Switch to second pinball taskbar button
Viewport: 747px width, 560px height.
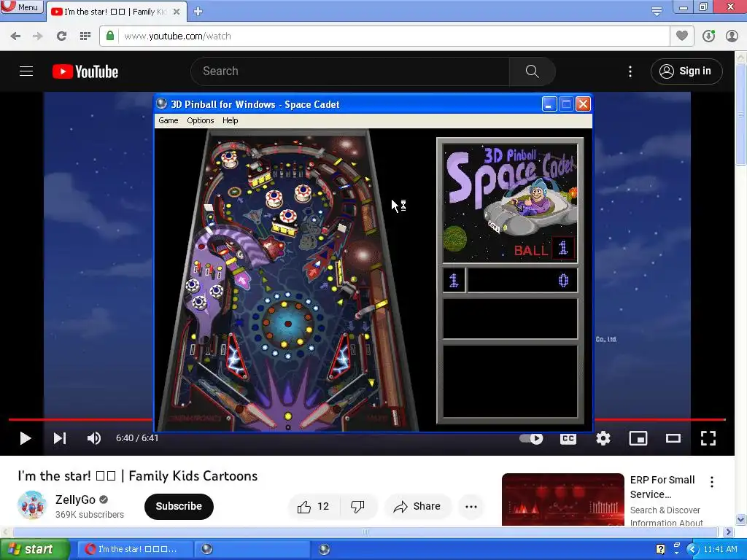(x=325, y=549)
